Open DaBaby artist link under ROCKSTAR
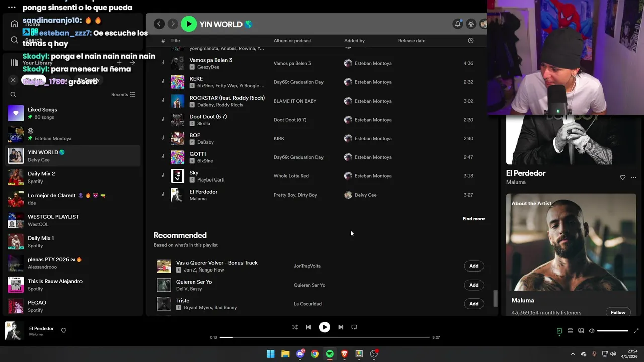Image resolution: width=644 pixels, height=362 pixels. [205, 105]
